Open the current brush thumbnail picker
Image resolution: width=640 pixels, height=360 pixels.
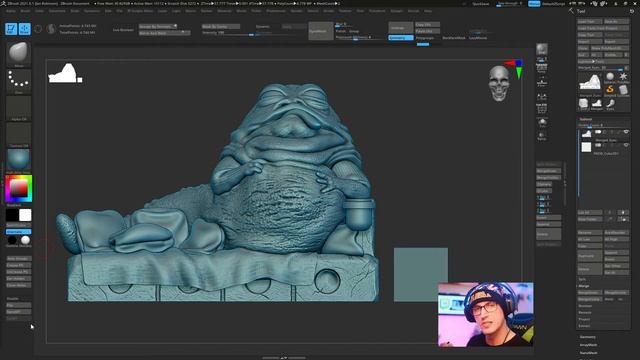pos(18,54)
